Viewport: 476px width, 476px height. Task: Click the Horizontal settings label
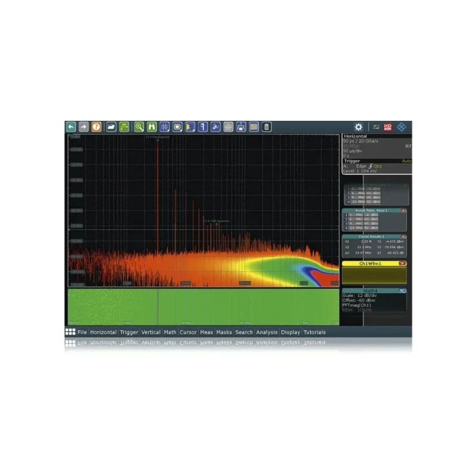355,136
